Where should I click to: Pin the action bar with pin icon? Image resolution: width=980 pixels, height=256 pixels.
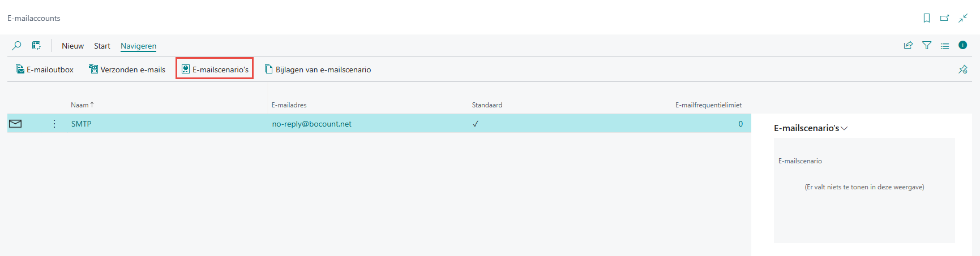(962, 70)
